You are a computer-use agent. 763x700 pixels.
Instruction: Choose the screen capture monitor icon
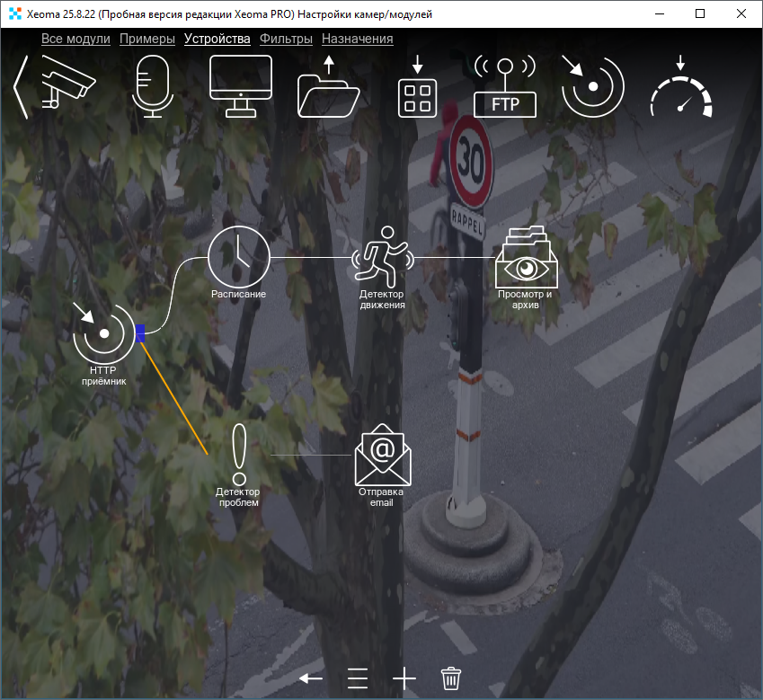click(x=240, y=85)
